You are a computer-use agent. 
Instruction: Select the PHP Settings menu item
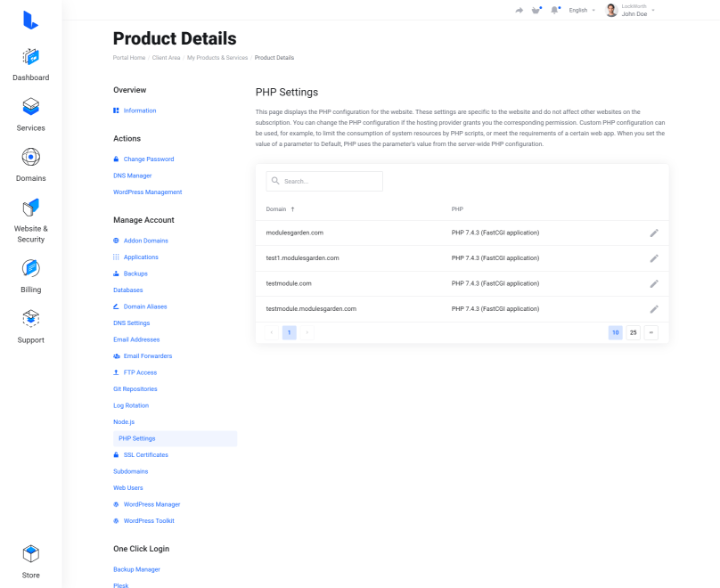click(x=175, y=439)
